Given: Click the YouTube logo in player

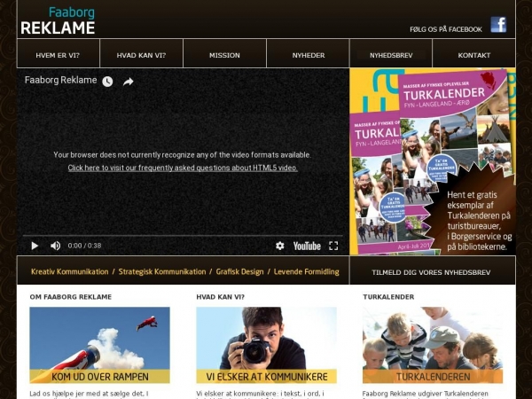Looking at the screenshot, I should pyautogui.click(x=307, y=246).
